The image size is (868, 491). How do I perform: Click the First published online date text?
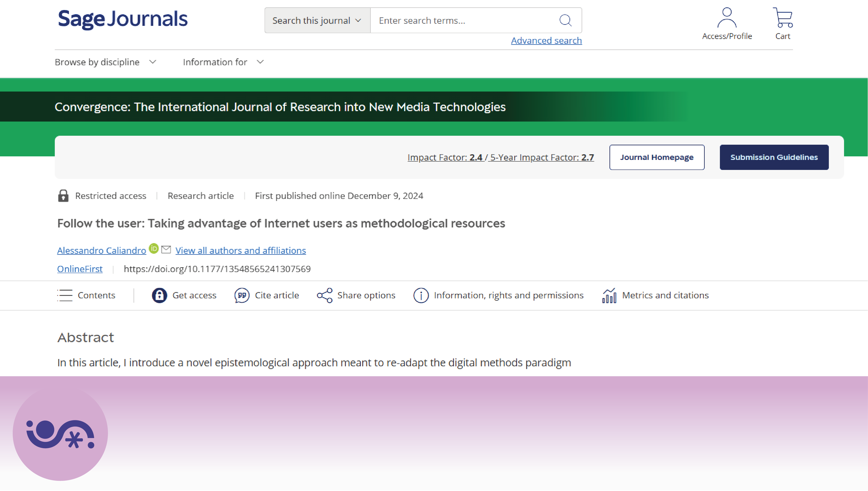pos(339,196)
